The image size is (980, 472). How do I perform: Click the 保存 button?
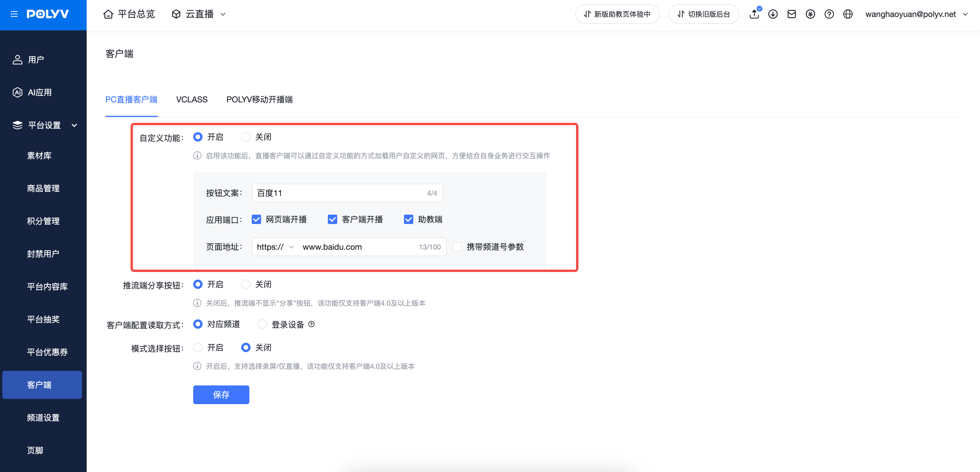[x=221, y=395]
